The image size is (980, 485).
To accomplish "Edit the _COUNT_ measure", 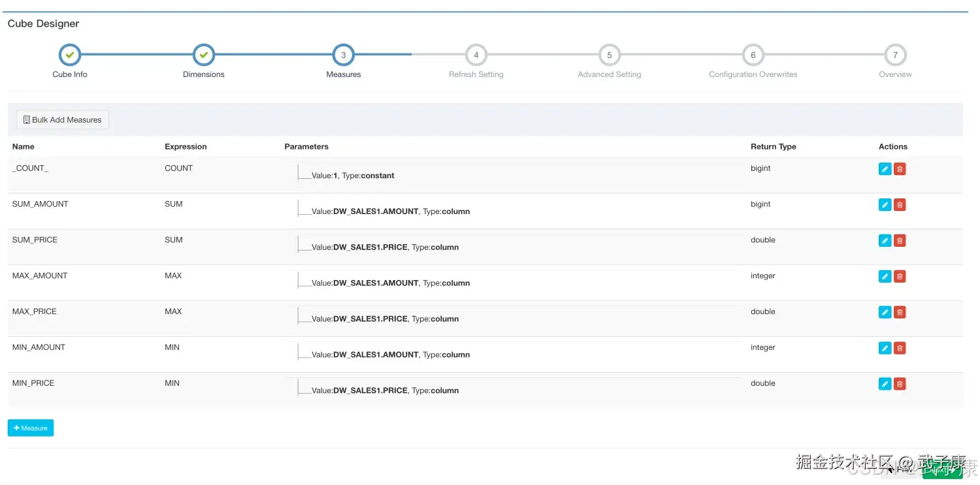I will tap(885, 169).
